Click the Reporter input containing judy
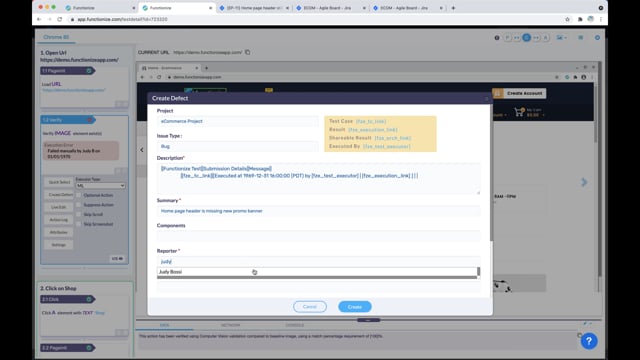The height and width of the screenshot is (360, 640). point(318,262)
